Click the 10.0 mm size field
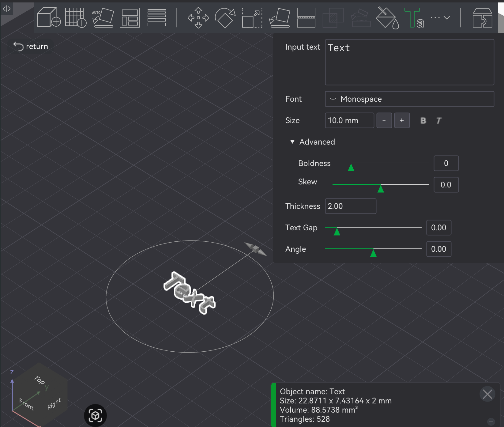The height and width of the screenshot is (427, 504). coord(349,120)
